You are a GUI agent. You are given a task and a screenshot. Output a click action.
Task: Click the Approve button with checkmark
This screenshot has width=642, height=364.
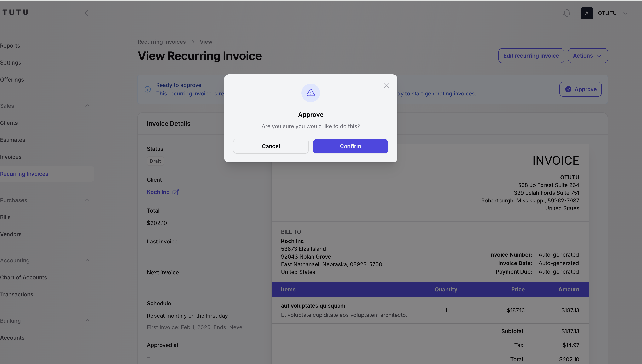580,89
